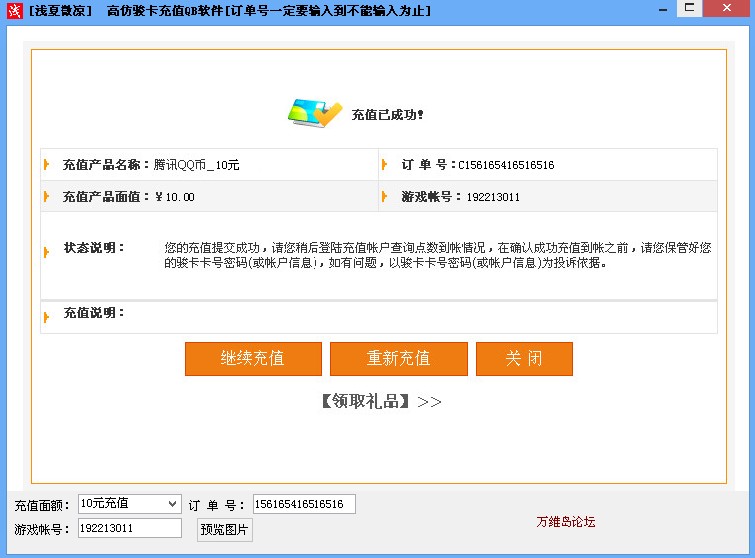The width and height of the screenshot is (755, 558).
Task: Click the 万维岛论坛 link
Action: [x=566, y=522]
